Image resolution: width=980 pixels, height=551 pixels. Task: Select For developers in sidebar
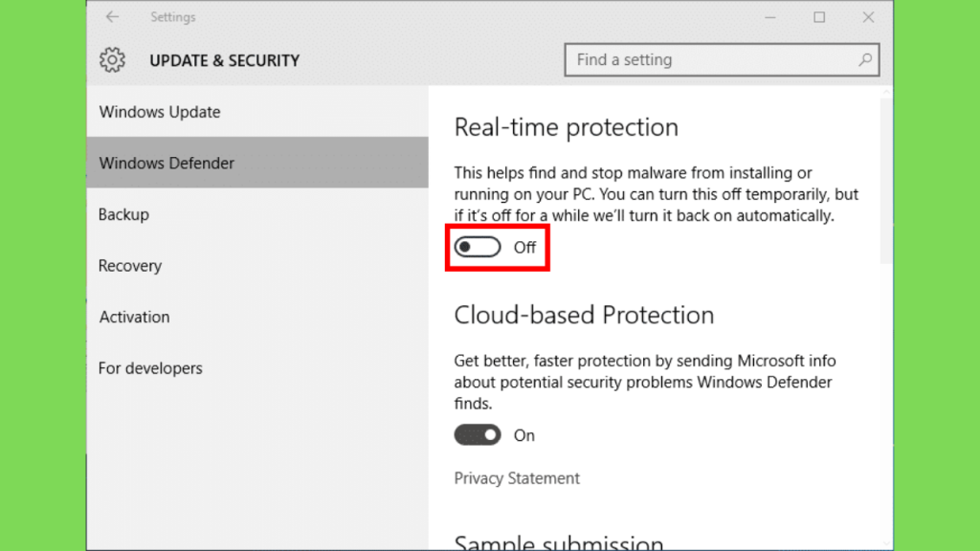[x=257, y=368]
